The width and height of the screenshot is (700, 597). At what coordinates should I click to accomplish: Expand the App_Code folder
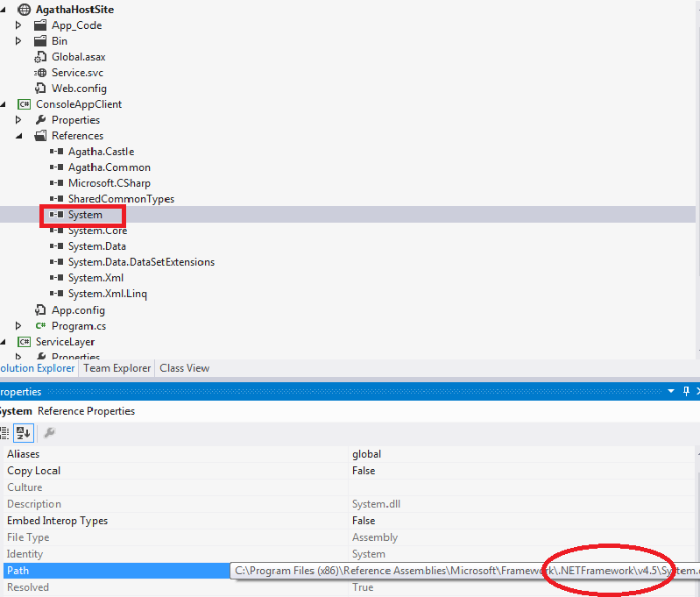(18, 25)
